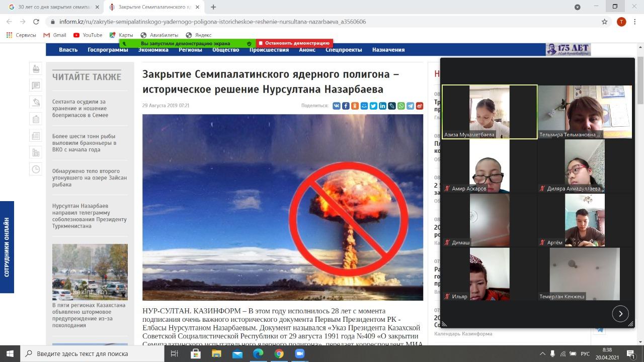Screen dimensions: 644x362
Task: Open Chrome tab search dropdown
Action: [x=578, y=7]
